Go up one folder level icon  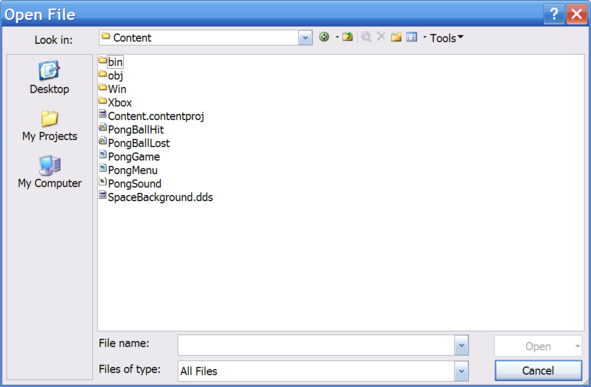[348, 37]
